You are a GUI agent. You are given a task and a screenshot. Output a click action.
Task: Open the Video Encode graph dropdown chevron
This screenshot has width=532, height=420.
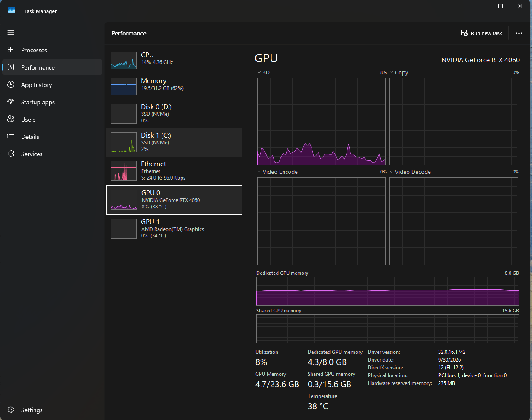point(259,172)
